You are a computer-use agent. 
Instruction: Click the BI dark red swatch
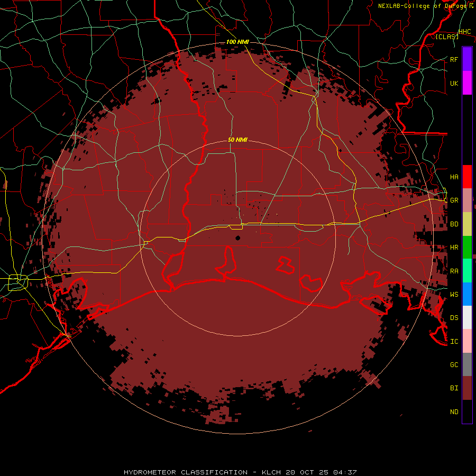click(x=467, y=388)
